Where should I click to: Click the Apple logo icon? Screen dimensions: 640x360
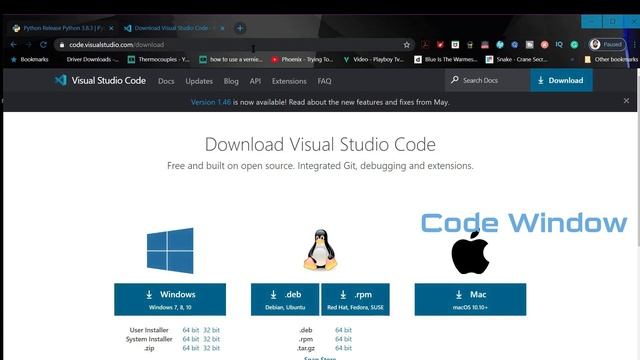(470, 253)
